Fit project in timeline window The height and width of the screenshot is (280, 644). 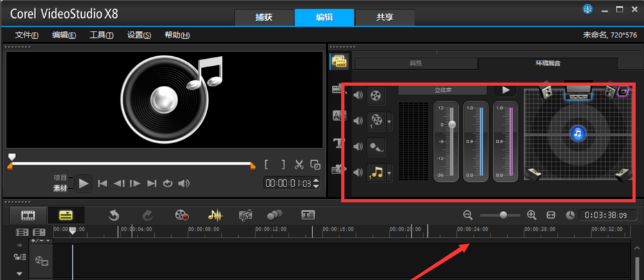pyautogui.click(x=551, y=215)
